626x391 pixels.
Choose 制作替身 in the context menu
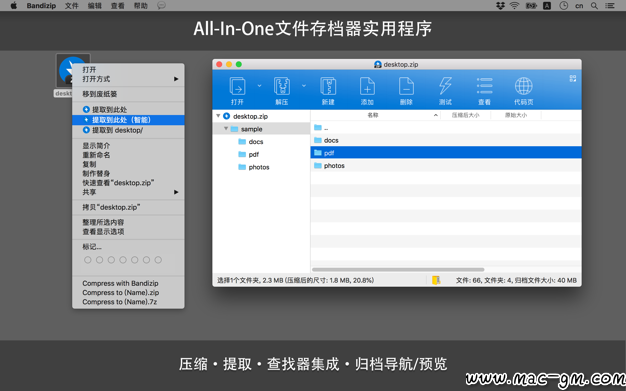(128, 173)
